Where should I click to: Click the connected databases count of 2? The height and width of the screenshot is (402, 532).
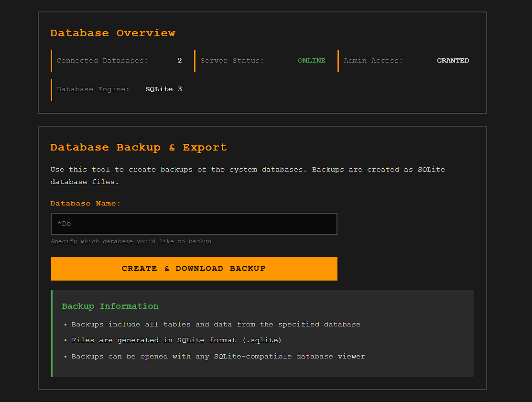coord(180,61)
